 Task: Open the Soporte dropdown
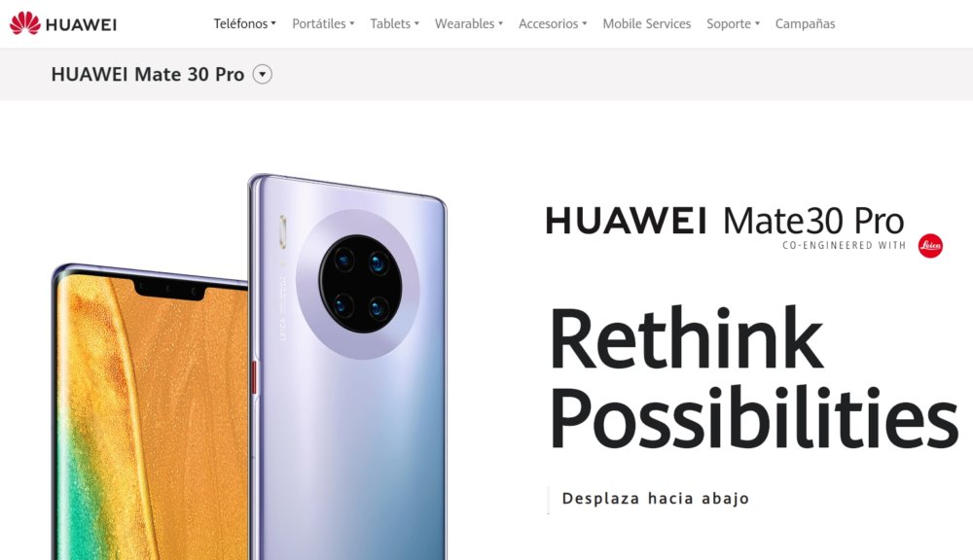(733, 23)
